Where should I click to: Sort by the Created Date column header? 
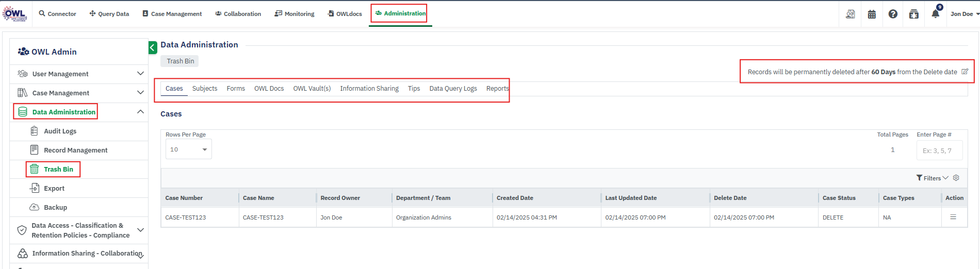(515, 198)
